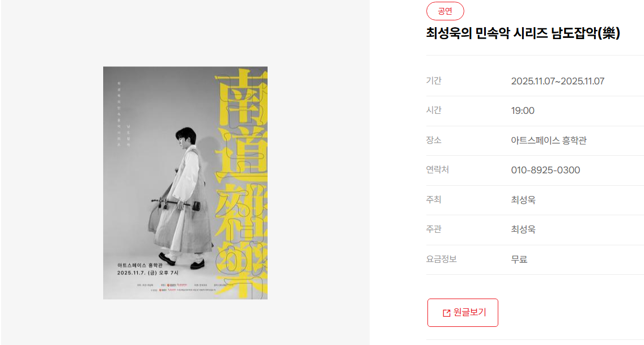The width and height of the screenshot is (644, 345).
Task: Select the red 공연 category tag
Action: [445, 11]
